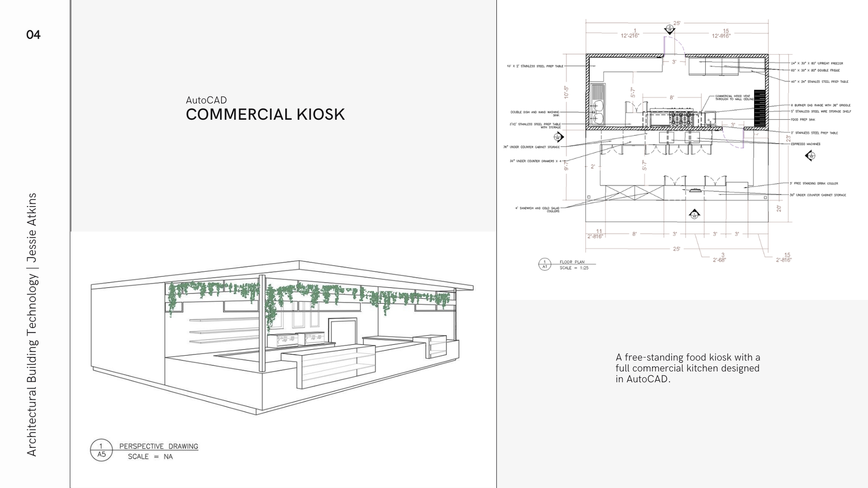Click the "9'-7"" vertical dimension
The height and width of the screenshot is (488, 868).
click(x=566, y=165)
